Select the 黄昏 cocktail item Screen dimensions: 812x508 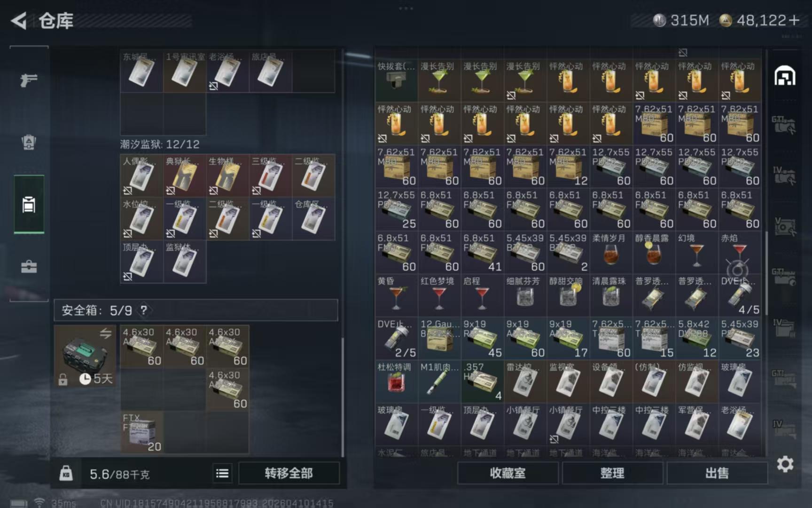(x=396, y=295)
